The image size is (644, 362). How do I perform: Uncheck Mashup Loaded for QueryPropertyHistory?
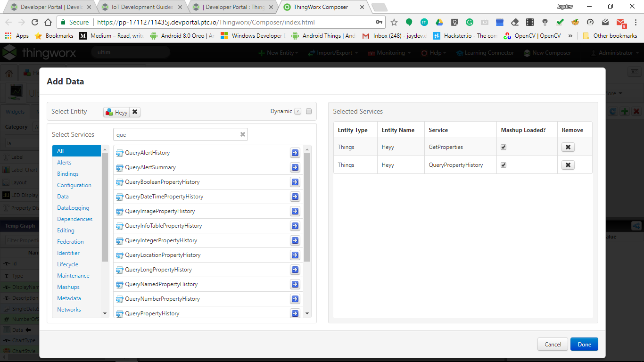click(x=503, y=165)
